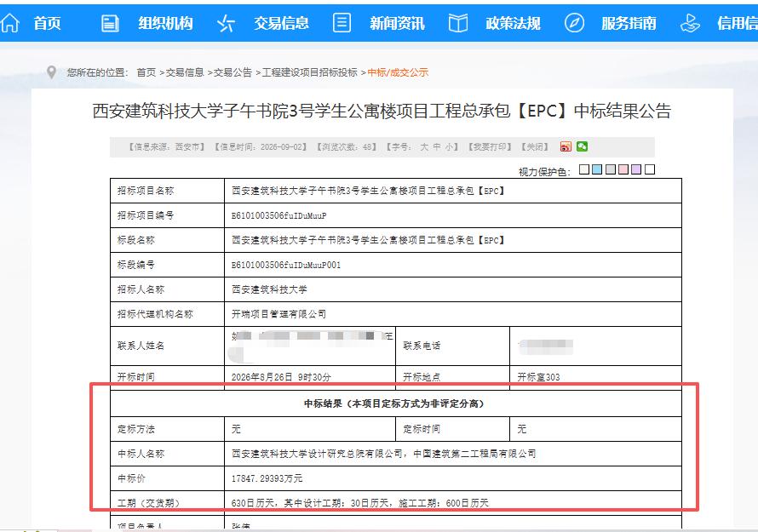Click the 招标代理机构名称 label cell

pos(167,314)
